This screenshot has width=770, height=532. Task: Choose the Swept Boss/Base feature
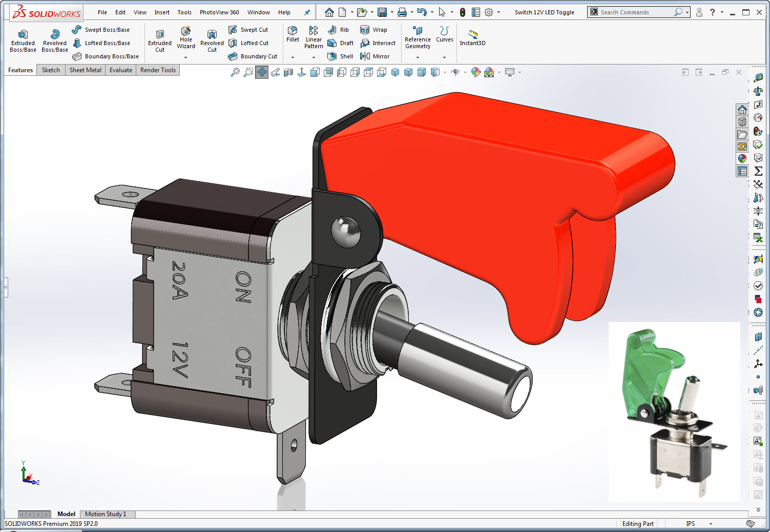[101, 30]
